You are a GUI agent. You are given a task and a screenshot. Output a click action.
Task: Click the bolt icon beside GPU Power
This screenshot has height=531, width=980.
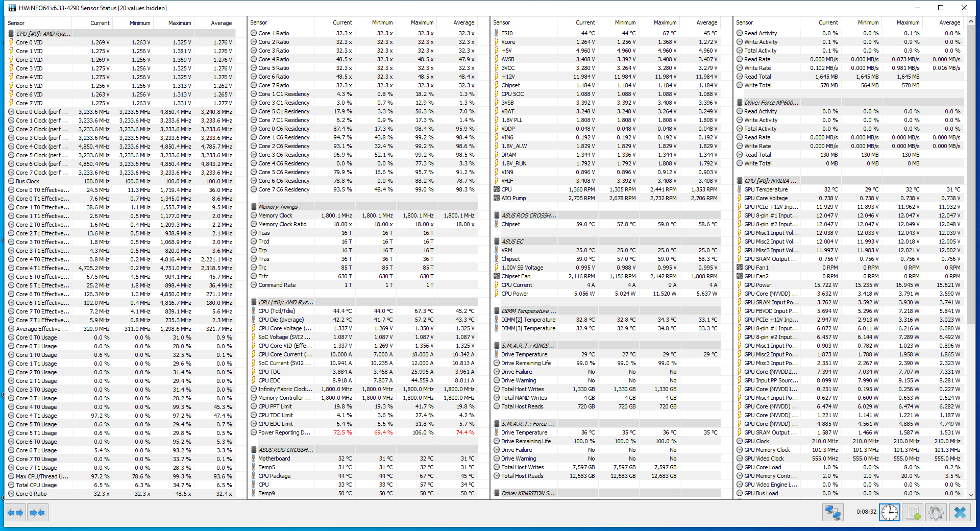coord(740,285)
